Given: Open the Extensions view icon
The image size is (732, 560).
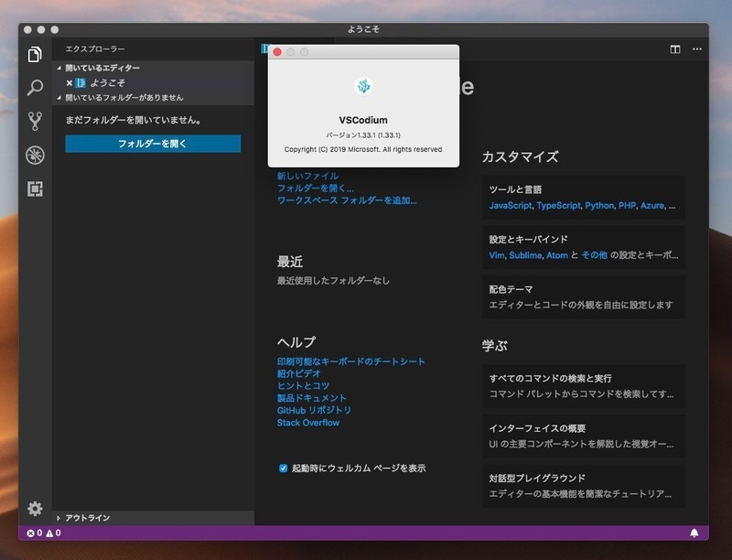Looking at the screenshot, I should (35, 188).
